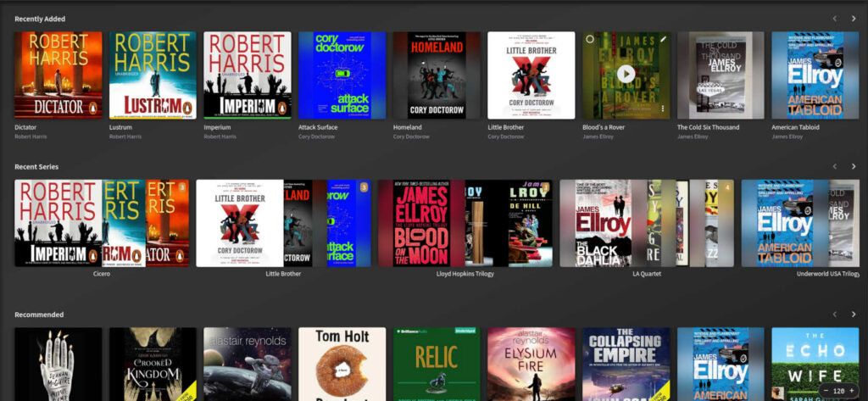Go to next page of Recently Added
Viewport: 868px width, 401px height.
click(x=854, y=19)
